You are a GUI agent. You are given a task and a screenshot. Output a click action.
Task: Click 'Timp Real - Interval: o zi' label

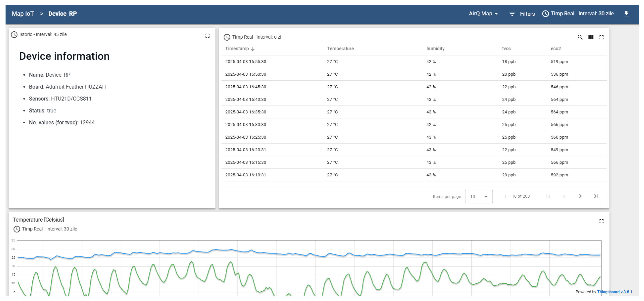click(x=257, y=37)
